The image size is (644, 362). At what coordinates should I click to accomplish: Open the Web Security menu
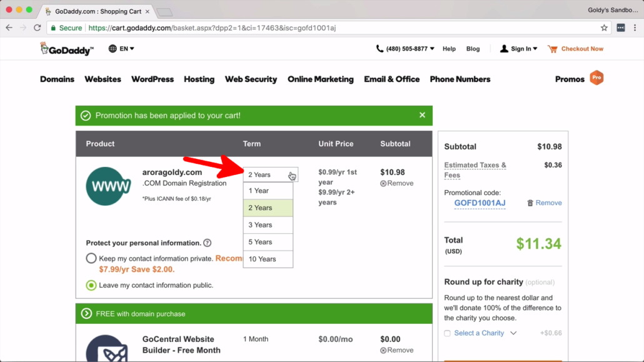click(x=251, y=79)
